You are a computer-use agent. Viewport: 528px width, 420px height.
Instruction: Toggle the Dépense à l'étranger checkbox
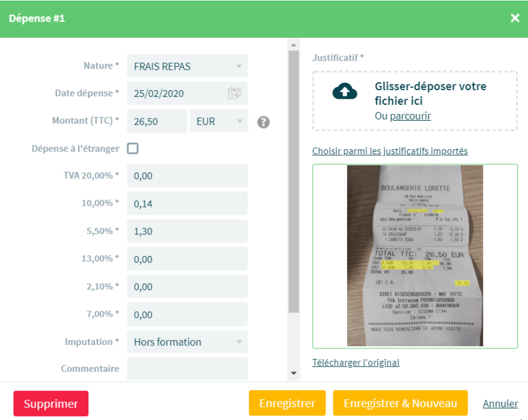point(133,149)
